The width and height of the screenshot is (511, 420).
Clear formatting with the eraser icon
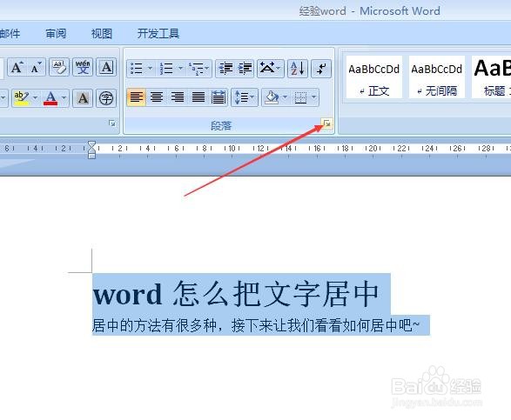tap(59, 68)
